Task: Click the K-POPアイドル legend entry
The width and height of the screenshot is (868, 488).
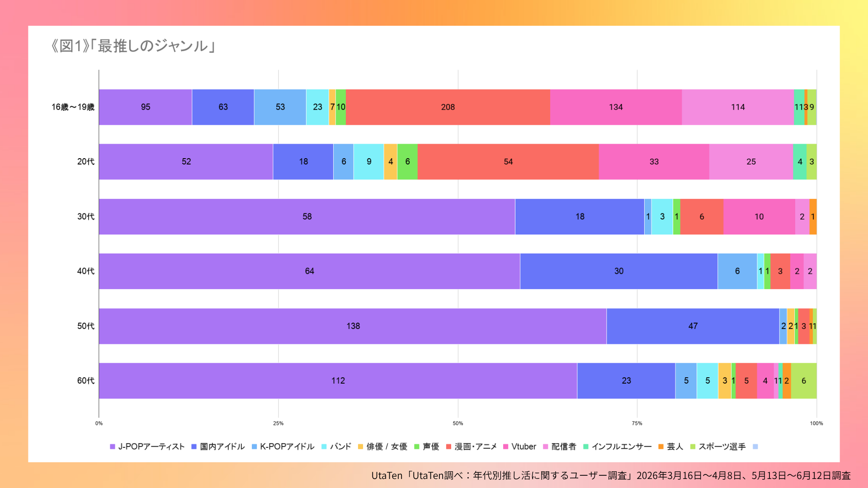Action: pyautogui.click(x=283, y=446)
